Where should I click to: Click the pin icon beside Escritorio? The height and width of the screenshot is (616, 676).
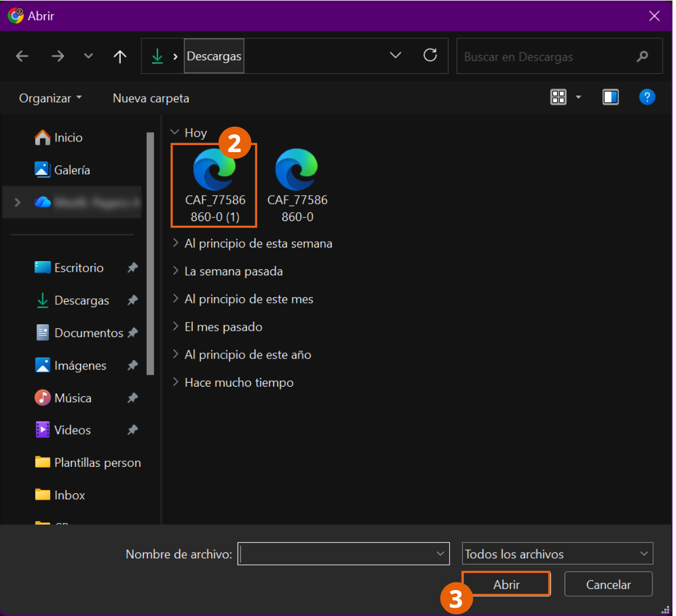(x=133, y=268)
